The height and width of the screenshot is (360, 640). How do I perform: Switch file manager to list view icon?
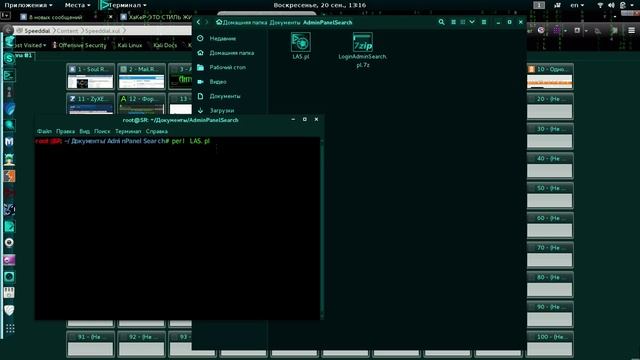pyautogui.click(x=453, y=22)
